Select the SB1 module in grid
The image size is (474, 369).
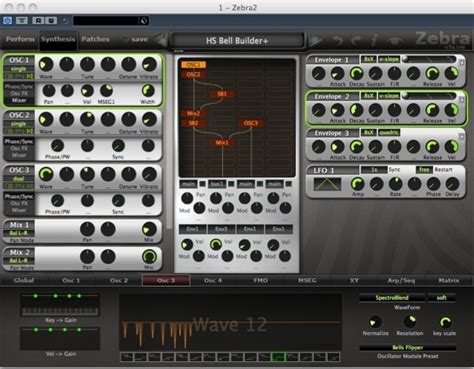(x=222, y=94)
